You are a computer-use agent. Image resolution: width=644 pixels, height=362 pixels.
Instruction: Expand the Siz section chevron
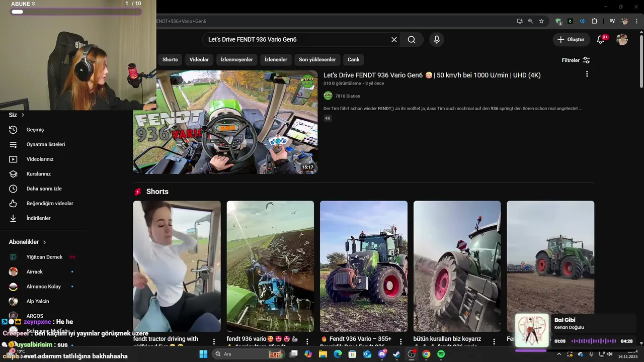click(23, 115)
